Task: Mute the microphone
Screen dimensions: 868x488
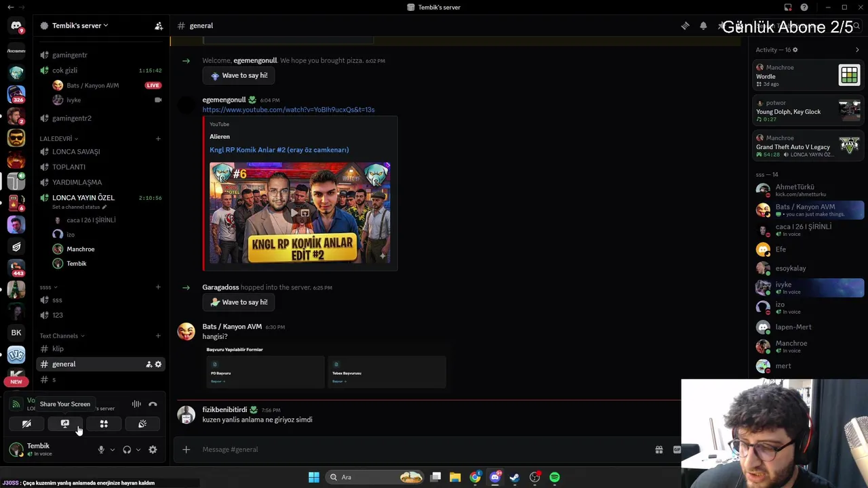Action: tap(101, 450)
